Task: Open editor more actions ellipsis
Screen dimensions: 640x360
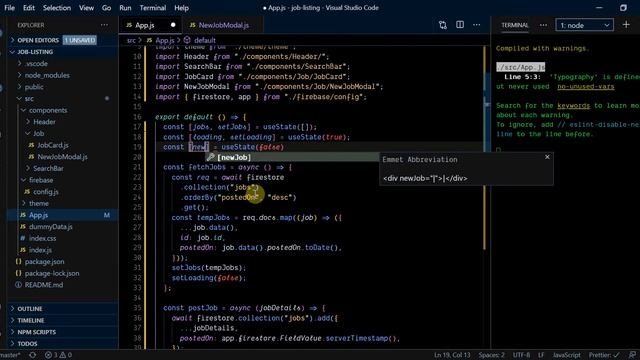Action: pos(477,25)
